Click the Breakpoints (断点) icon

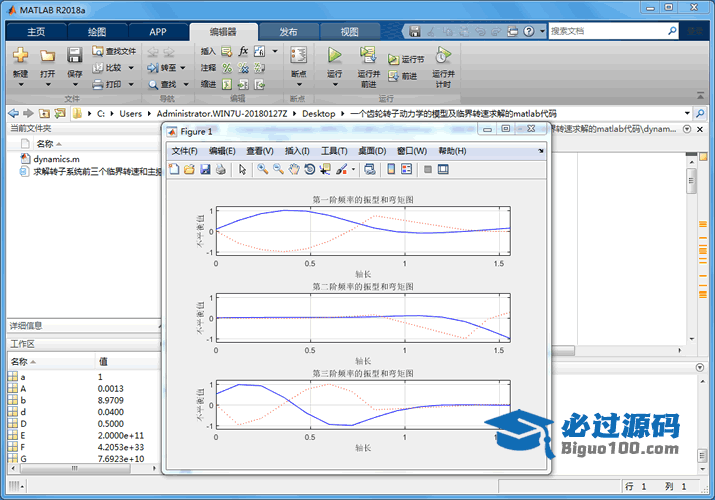(x=299, y=56)
